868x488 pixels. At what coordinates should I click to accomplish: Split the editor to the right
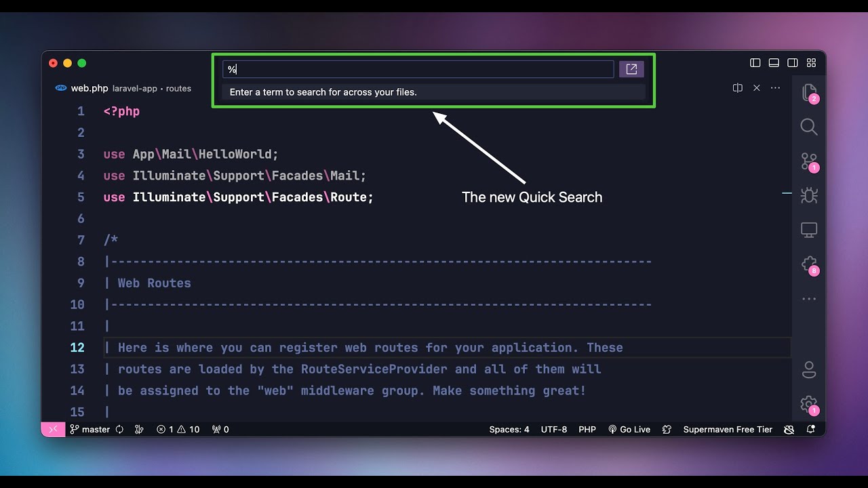coord(738,88)
